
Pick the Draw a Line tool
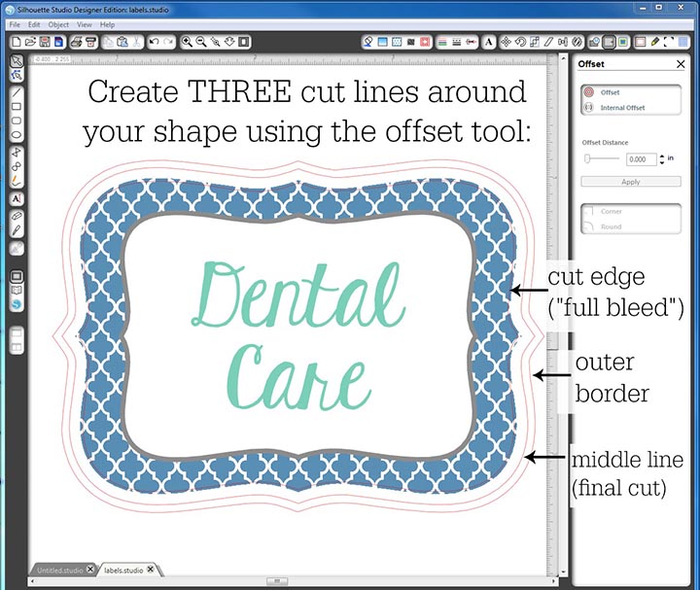pyautogui.click(x=17, y=92)
